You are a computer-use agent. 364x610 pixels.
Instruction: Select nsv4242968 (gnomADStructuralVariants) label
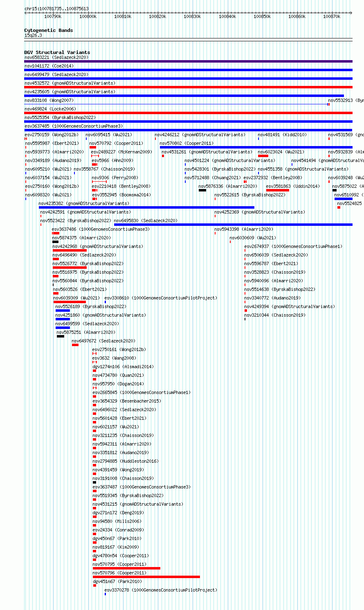pyautogui.click(x=98, y=246)
